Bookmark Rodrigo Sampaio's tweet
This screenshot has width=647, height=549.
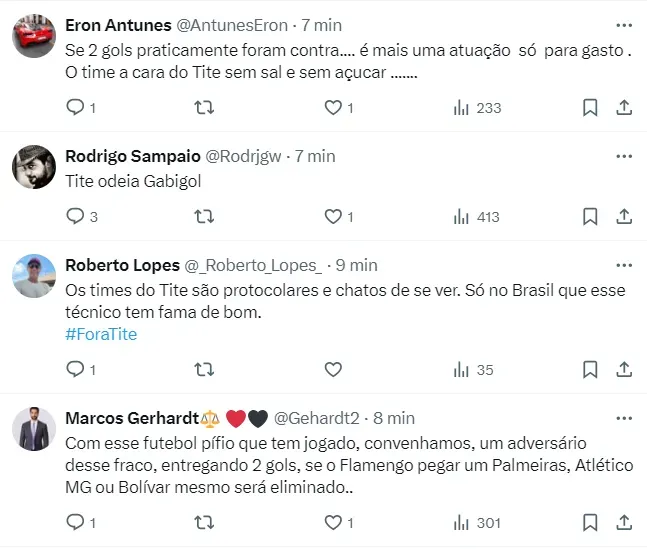(x=590, y=216)
